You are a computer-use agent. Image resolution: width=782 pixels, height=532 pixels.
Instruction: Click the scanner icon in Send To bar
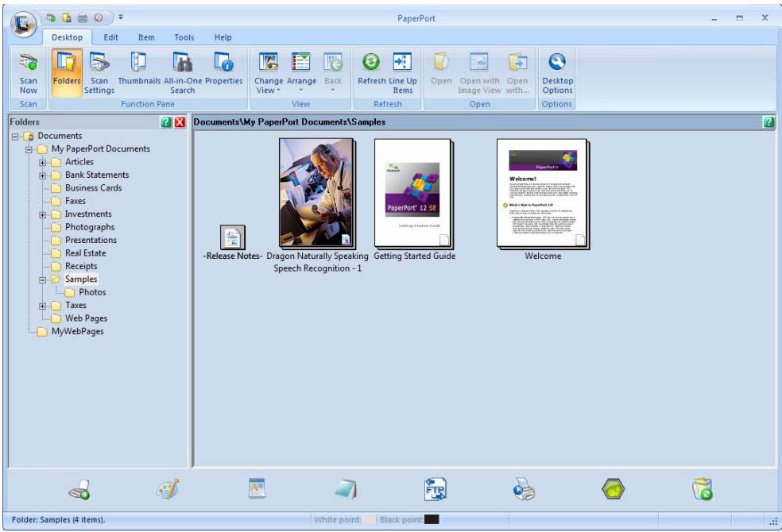point(79,490)
